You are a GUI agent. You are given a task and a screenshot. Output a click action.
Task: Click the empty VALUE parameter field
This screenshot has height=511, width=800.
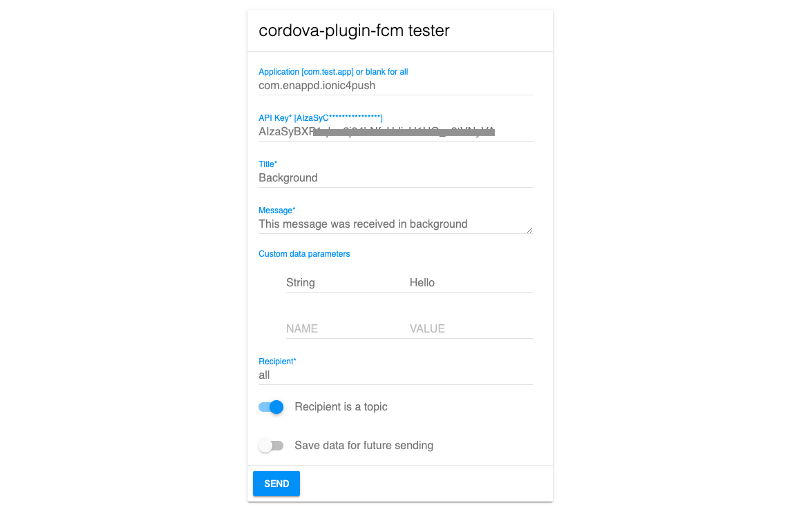(x=470, y=329)
